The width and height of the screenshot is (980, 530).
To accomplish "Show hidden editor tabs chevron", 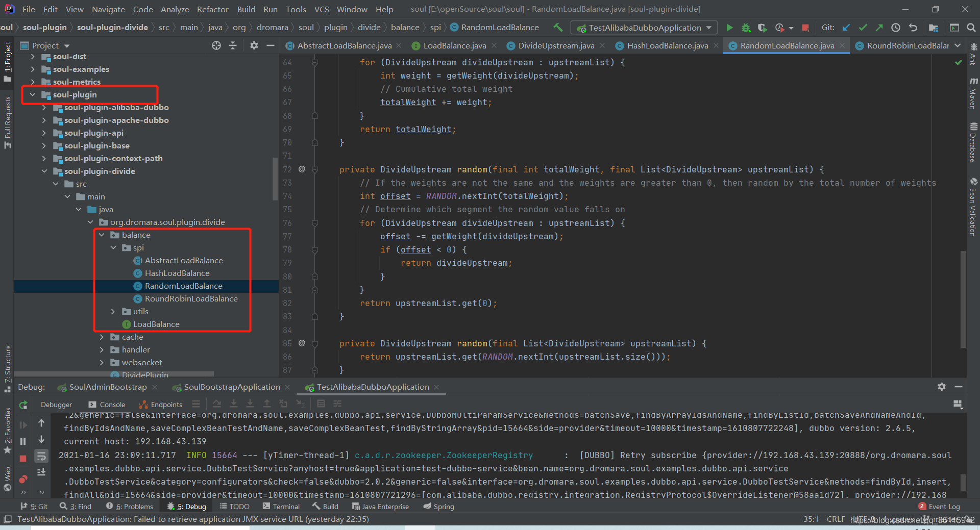I will pos(958,45).
